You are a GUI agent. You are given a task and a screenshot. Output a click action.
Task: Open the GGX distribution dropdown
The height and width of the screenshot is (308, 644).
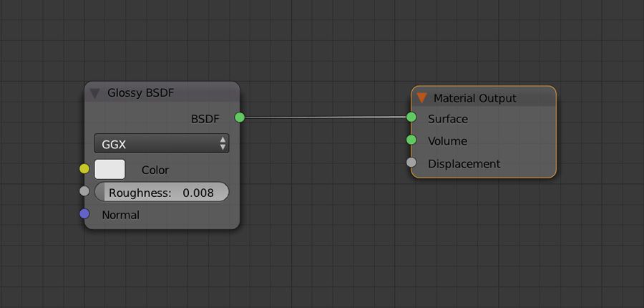point(162,143)
